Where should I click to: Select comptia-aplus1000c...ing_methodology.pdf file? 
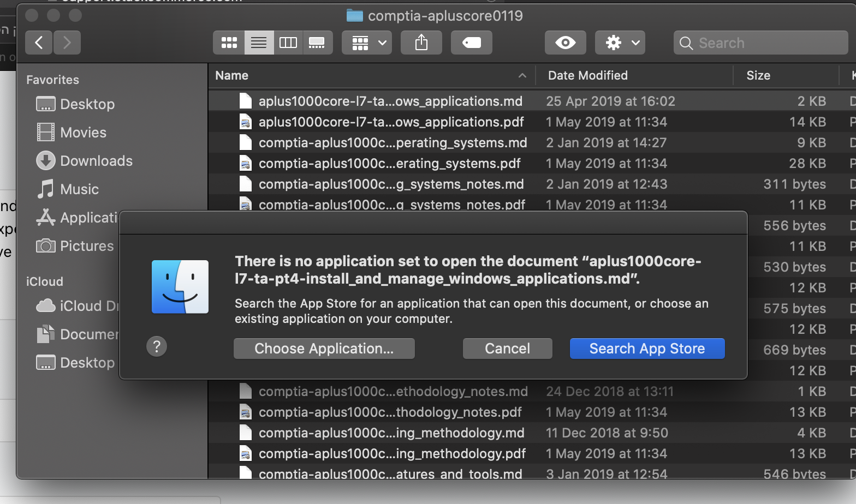[532, 453]
